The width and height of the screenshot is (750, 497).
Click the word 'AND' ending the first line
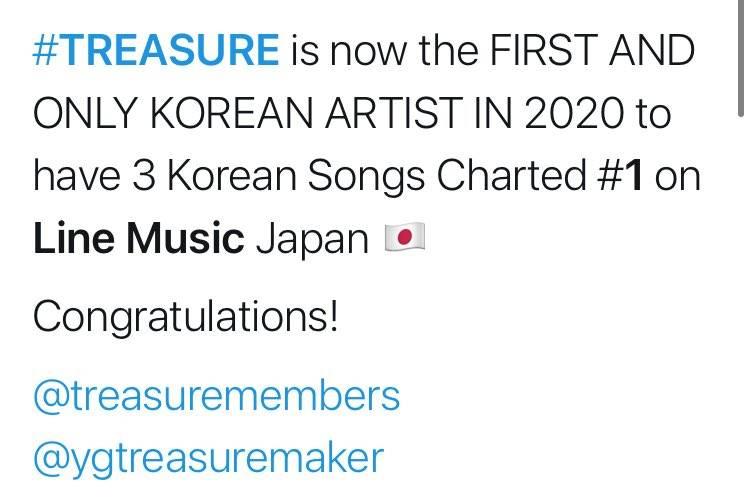point(651,50)
